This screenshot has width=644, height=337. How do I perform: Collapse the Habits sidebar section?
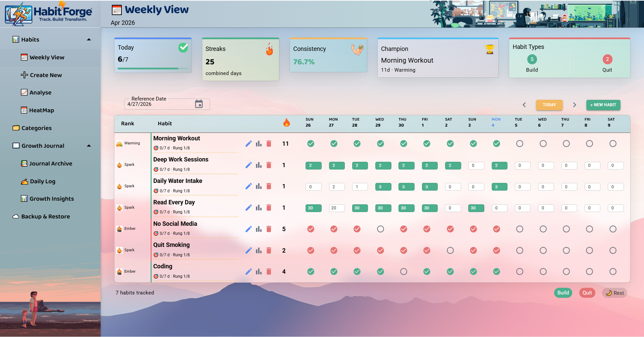[89, 40]
